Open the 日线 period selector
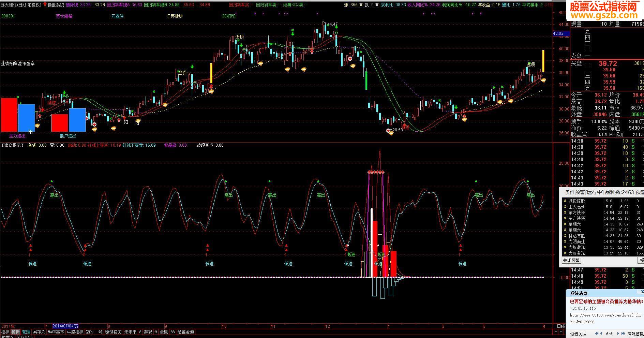 (x=561, y=326)
